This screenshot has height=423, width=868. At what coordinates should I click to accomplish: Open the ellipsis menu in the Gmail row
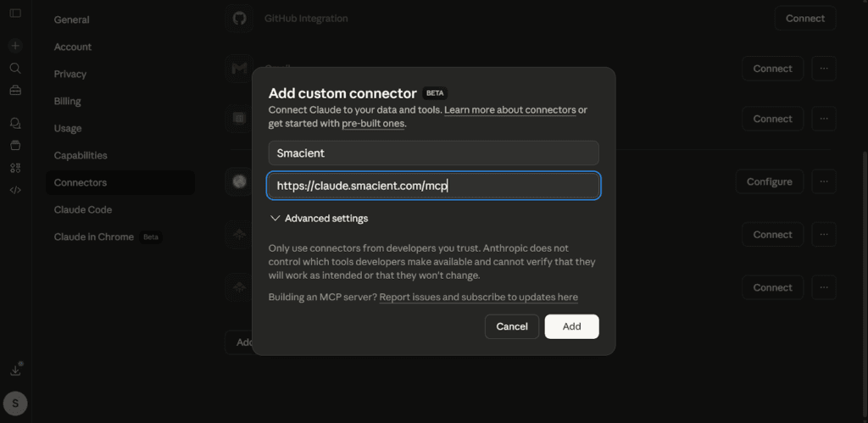823,69
